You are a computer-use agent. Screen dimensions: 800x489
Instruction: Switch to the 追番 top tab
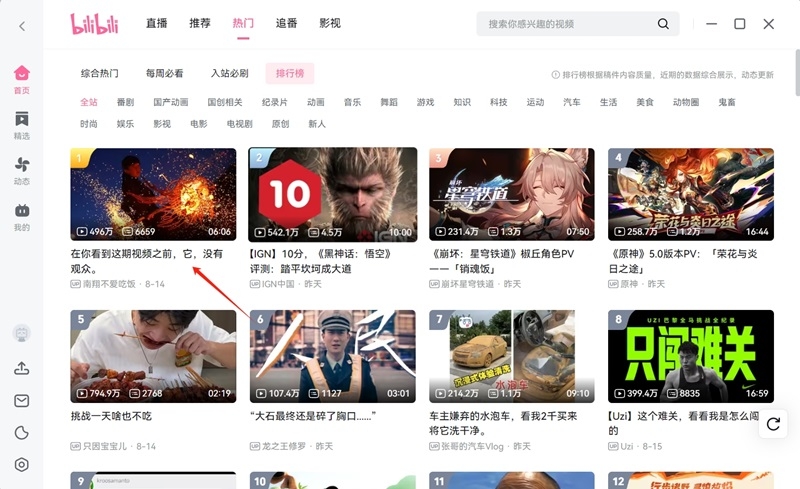click(x=286, y=23)
